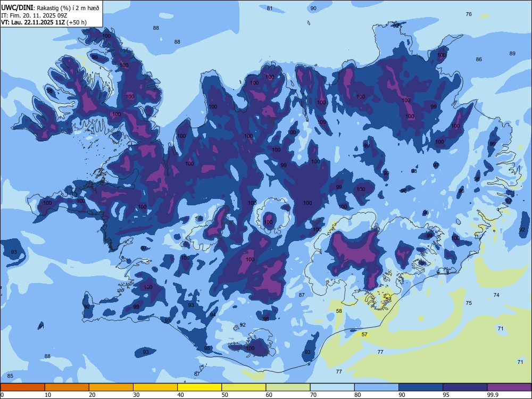
Task: Select the light blue 80–90 legend segment
Action: pyautogui.click(x=377, y=387)
